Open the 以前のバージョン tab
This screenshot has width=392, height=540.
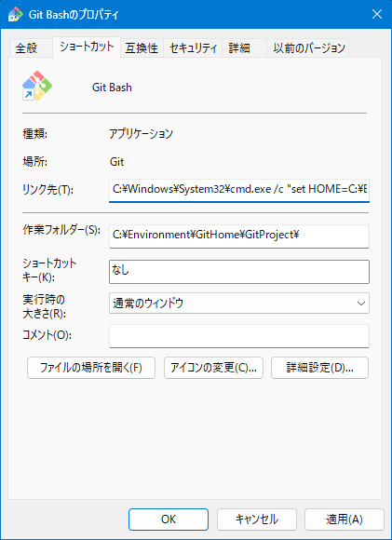coord(308,47)
